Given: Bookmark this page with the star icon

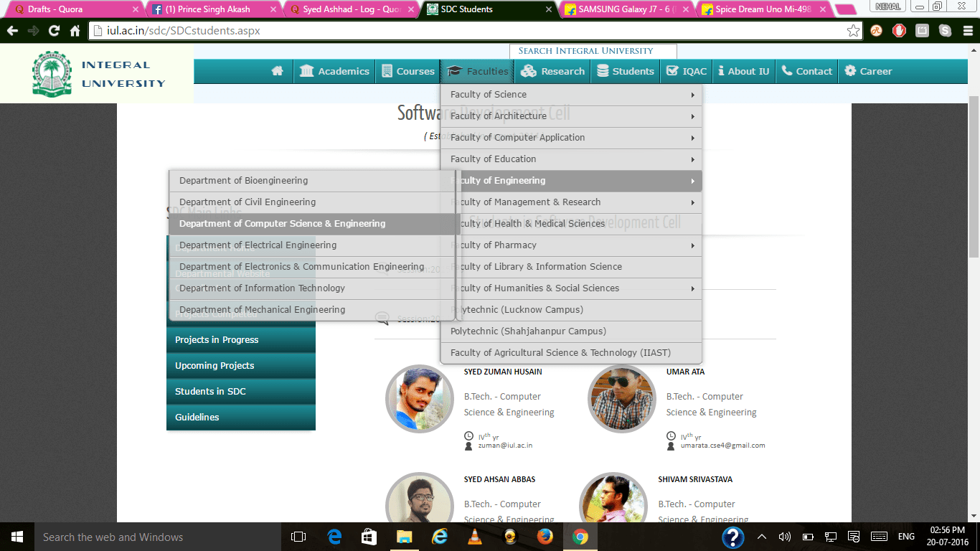Looking at the screenshot, I should [853, 31].
